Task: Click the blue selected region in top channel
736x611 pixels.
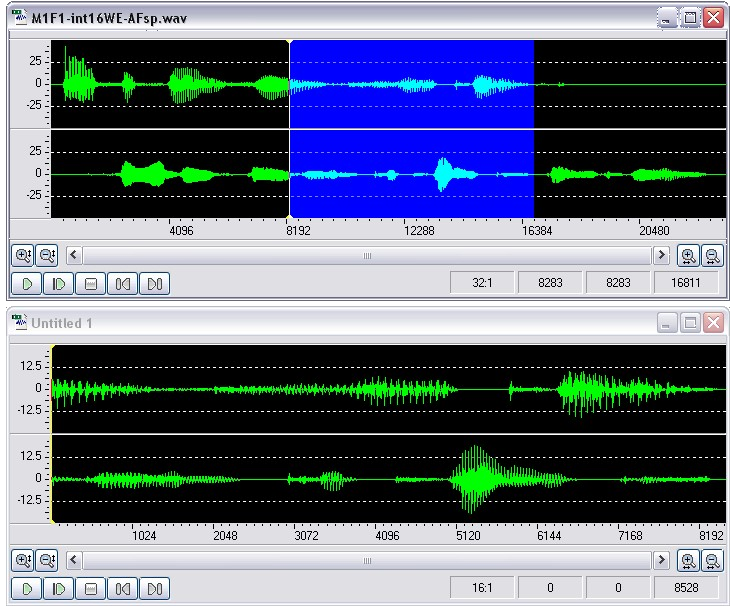Action: [x=412, y=84]
